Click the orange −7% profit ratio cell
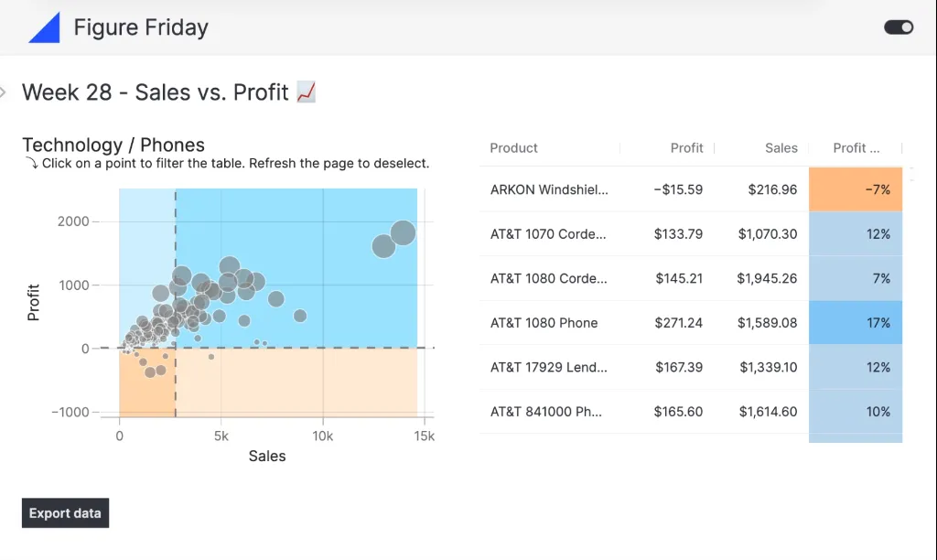 click(x=856, y=189)
